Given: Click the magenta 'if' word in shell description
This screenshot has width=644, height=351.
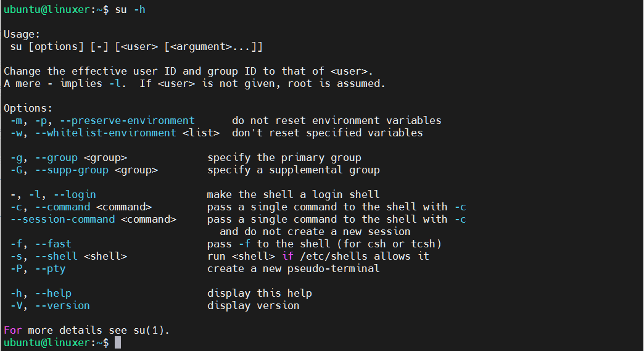Looking at the screenshot, I should pos(288,256).
